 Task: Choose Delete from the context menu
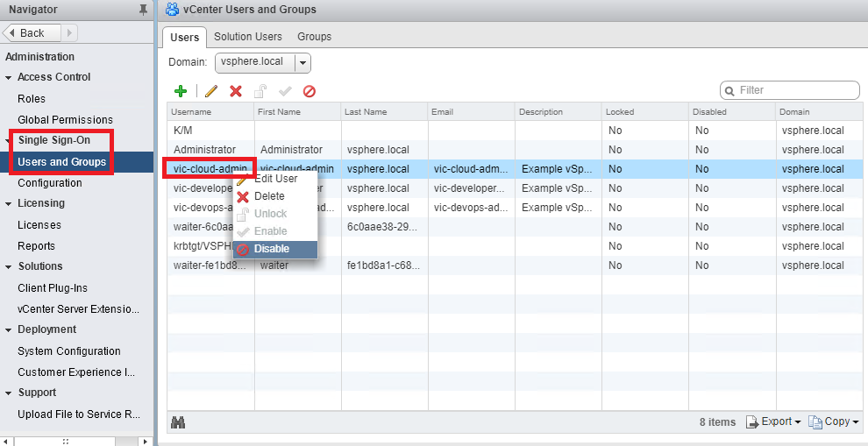coord(269,196)
